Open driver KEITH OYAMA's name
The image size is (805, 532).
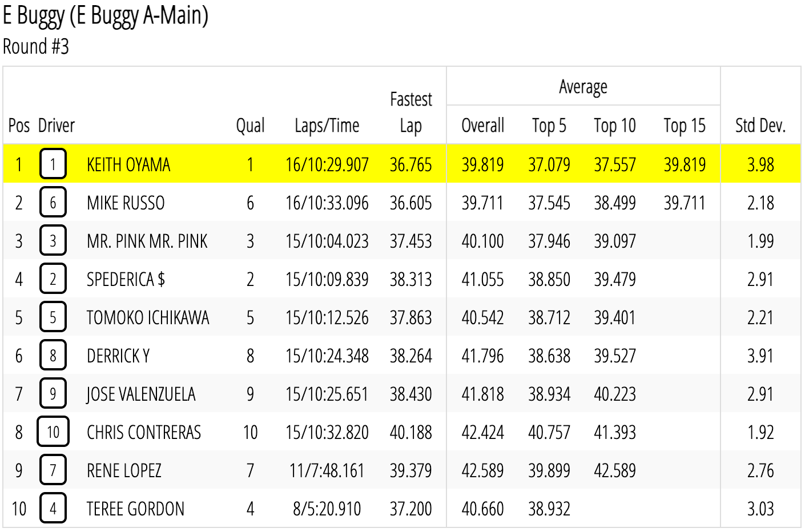128,165
